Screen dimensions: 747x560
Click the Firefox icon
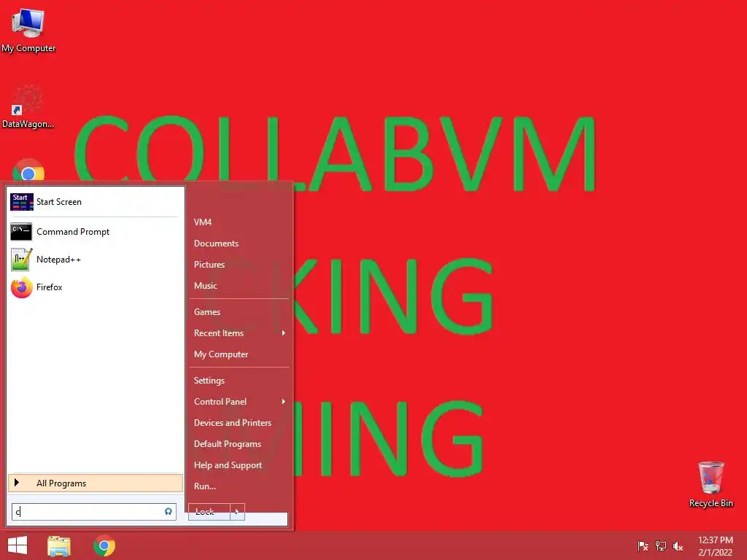(x=21, y=287)
